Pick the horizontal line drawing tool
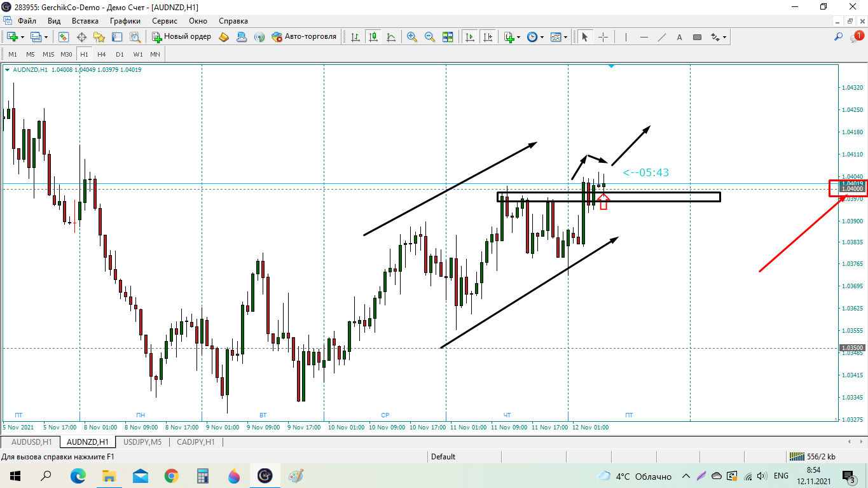868x488 pixels. pyautogui.click(x=644, y=37)
